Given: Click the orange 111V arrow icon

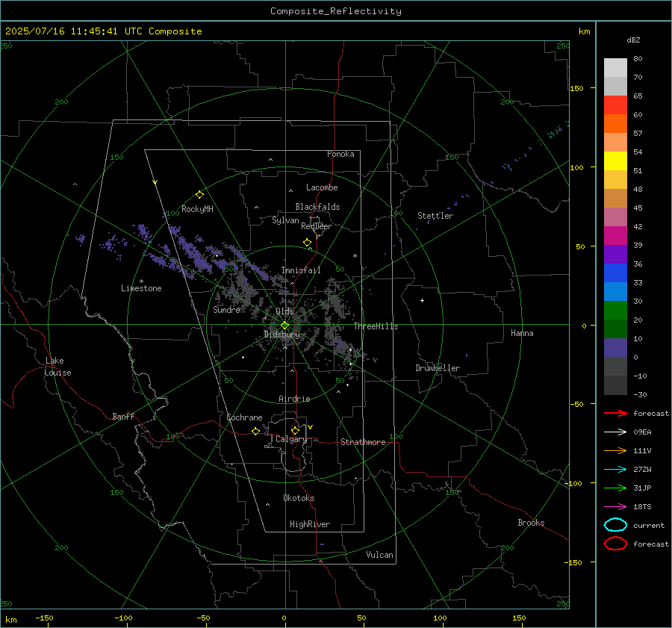Looking at the screenshot, I should pos(615,450).
